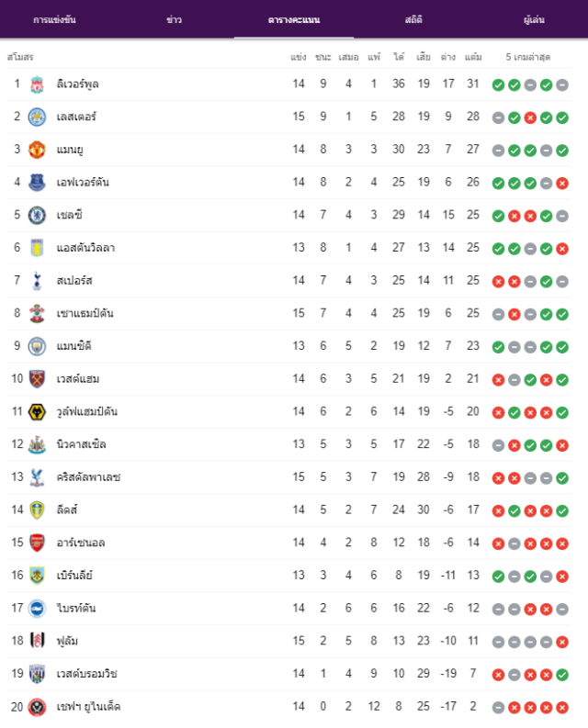This screenshot has width=588, height=728.
Task: Click the Leicester City club crest
Action: 37,117
